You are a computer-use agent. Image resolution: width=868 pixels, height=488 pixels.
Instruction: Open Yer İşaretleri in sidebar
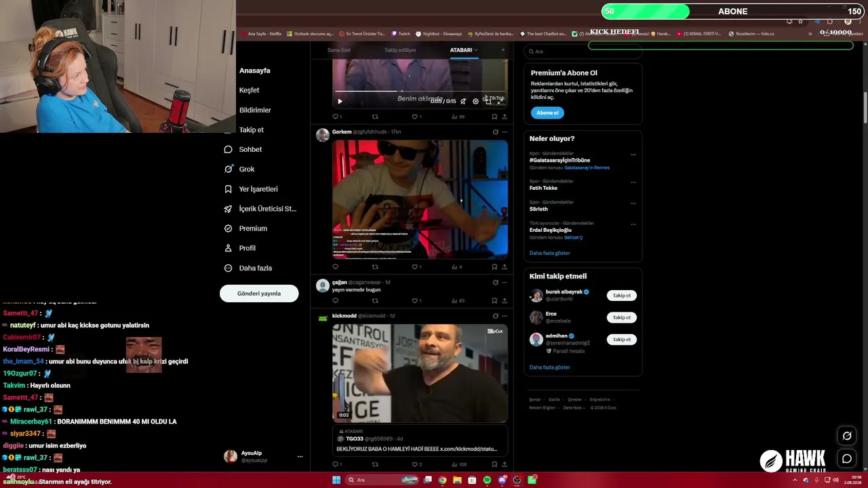coord(251,189)
